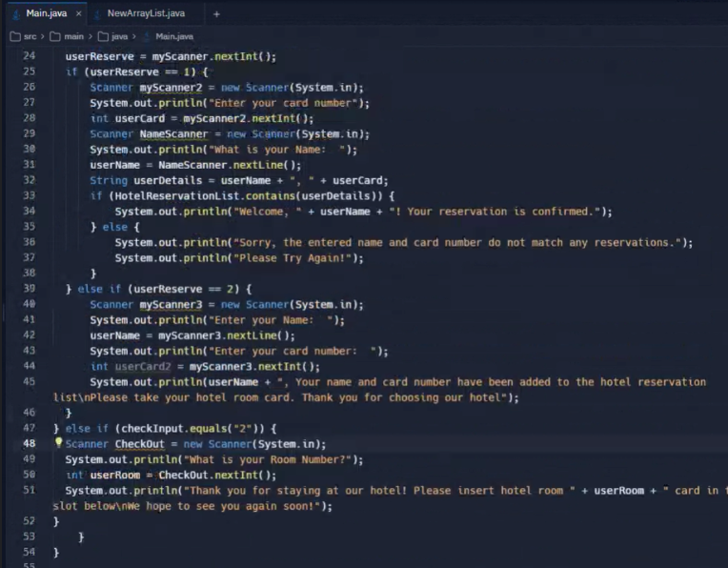Click the file icon on the NewArrayList.java tab
Screen dimensions: 728x568
(99, 14)
